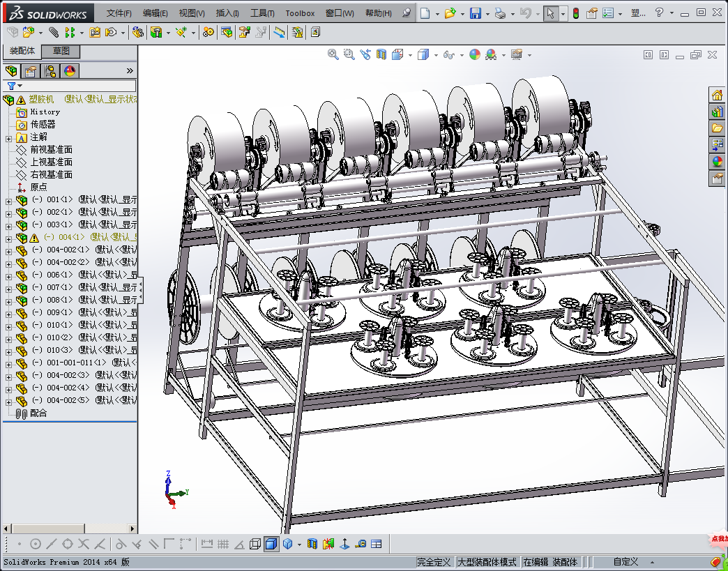
Task: Click the PropertyManager tab icon
Action: point(31,70)
